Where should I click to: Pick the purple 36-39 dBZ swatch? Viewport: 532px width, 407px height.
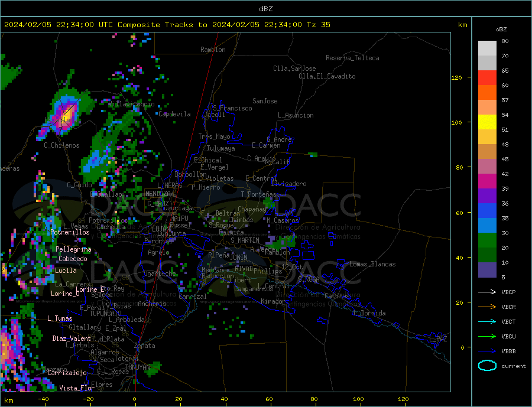pyautogui.click(x=487, y=196)
